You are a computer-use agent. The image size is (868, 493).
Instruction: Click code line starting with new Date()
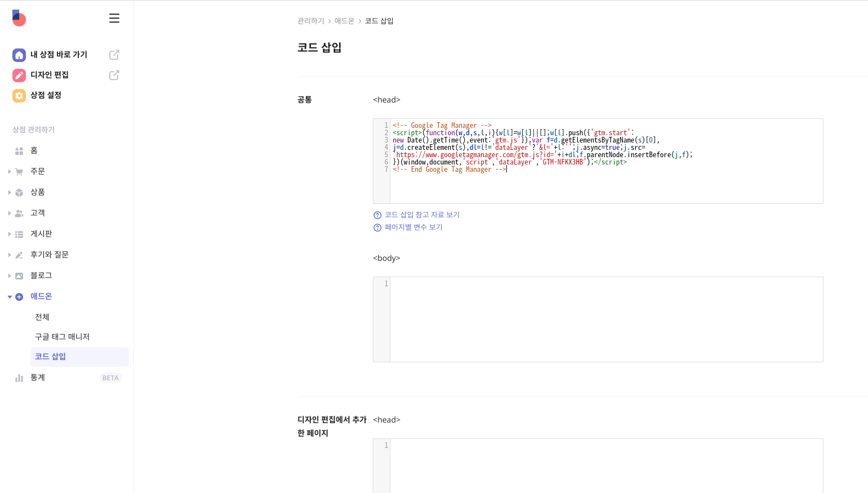coord(526,140)
